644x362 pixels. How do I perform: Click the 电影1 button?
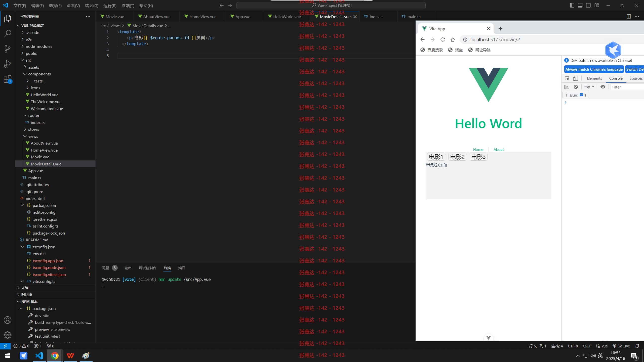point(436,157)
